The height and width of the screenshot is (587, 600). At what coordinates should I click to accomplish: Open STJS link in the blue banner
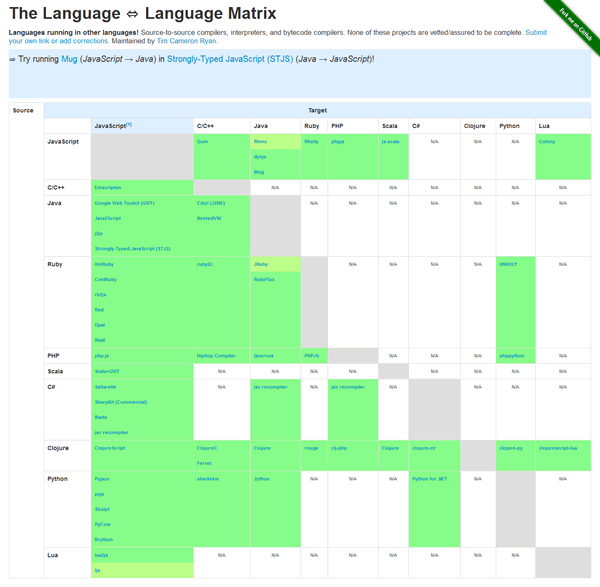(x=230, y=59)
